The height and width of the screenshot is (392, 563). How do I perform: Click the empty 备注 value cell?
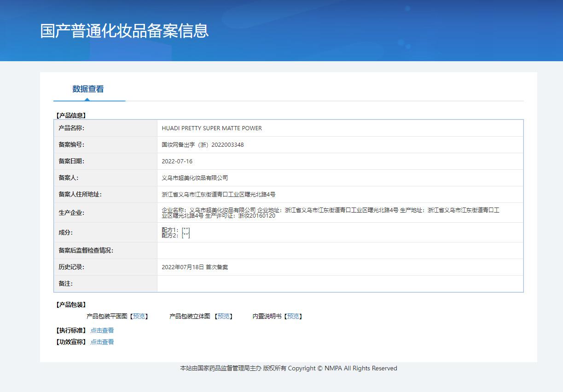coord(340,283)
